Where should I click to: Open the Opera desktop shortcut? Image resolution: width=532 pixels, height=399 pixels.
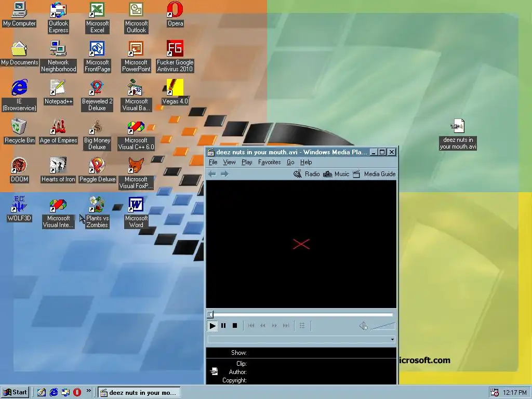point(175,14)
